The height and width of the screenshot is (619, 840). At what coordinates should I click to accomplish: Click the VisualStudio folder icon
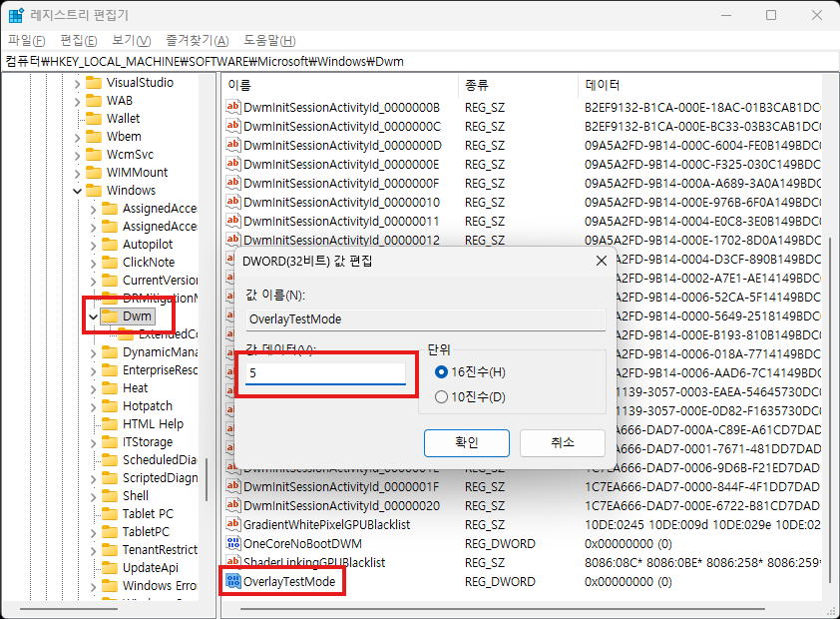(94, 83)
